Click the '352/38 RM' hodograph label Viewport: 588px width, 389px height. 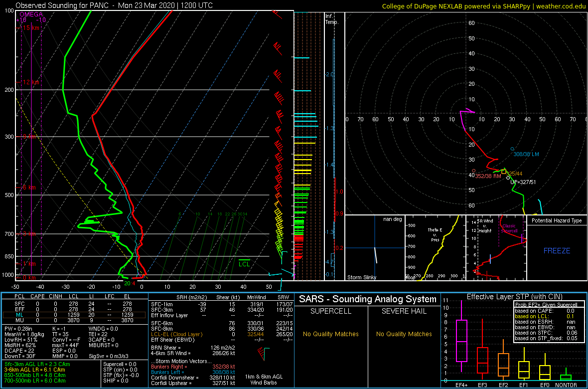click(488, 176)
